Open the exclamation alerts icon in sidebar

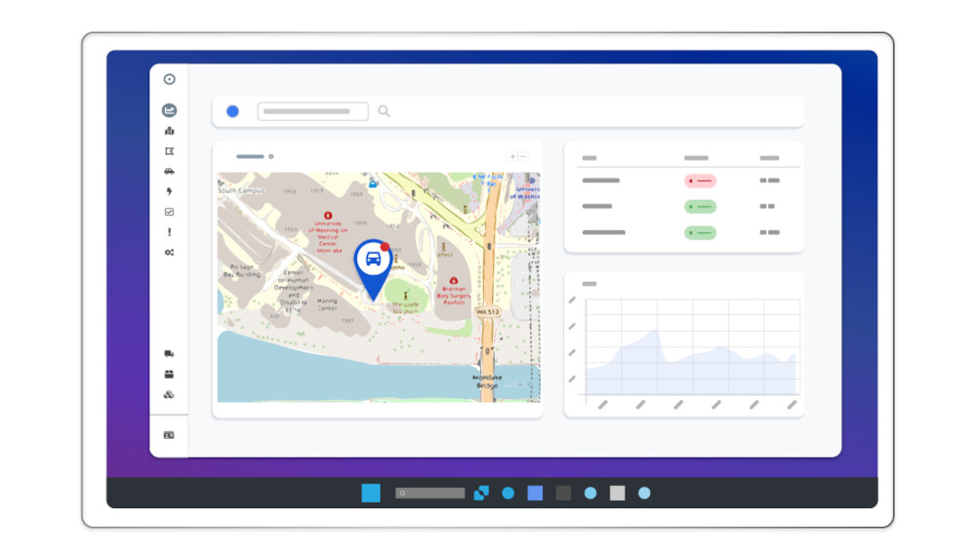click(x=169, y=232)
